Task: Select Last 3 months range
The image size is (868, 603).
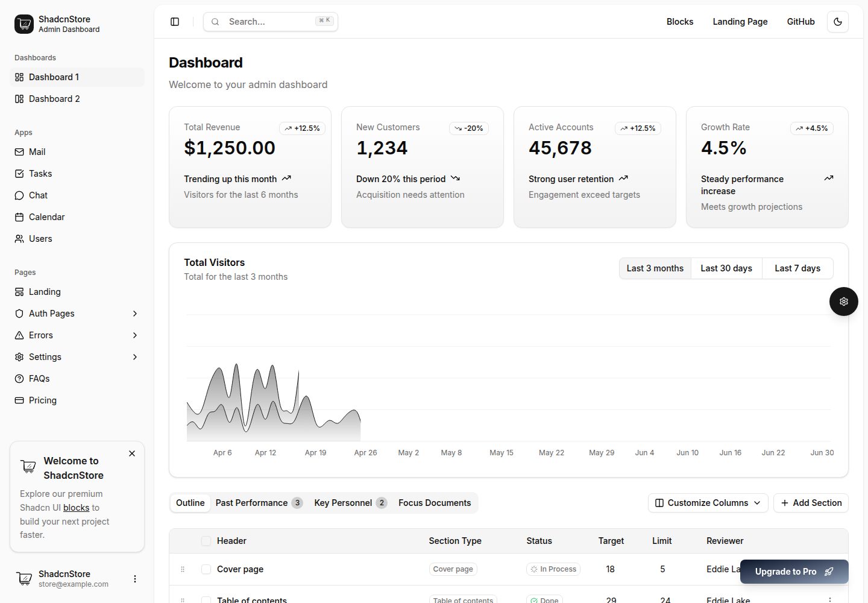Action: click(655, 268)
